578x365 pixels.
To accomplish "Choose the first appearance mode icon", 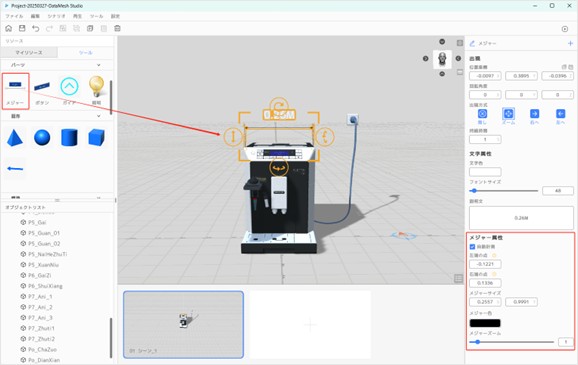I will click(x=482, y=114).
